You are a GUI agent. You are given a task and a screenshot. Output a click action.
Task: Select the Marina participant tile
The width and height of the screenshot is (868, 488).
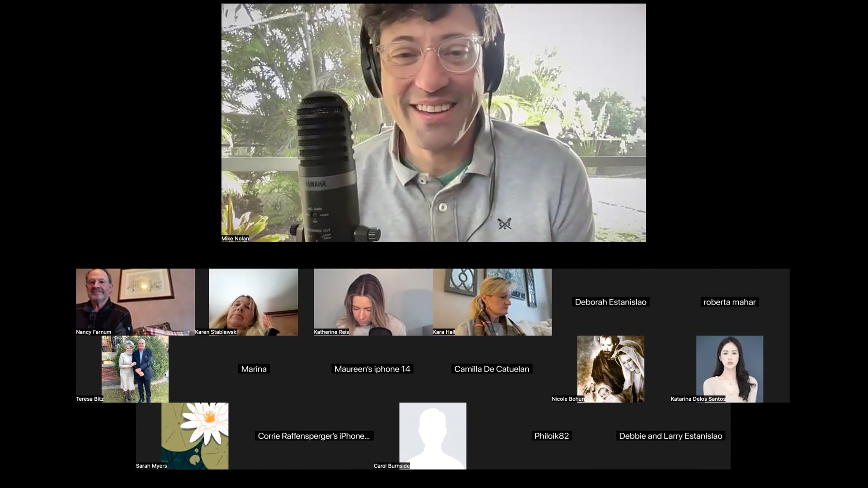click(x=254, y=369)
